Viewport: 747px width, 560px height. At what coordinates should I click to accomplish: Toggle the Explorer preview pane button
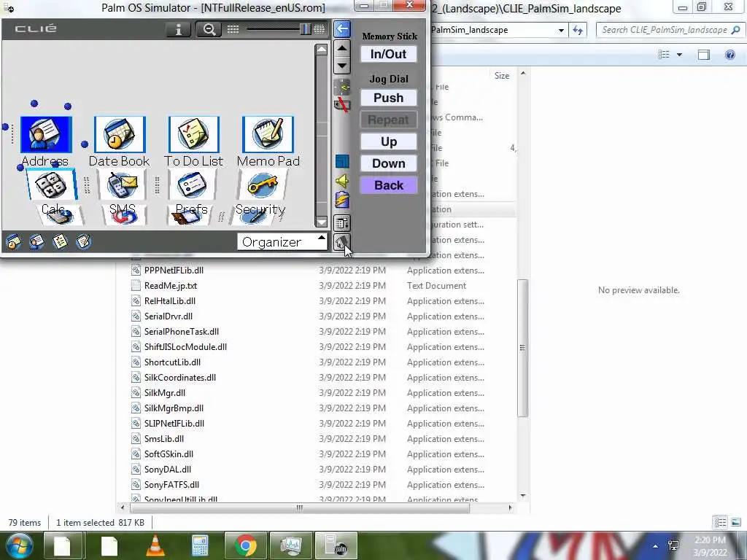[x=703, y=55]
